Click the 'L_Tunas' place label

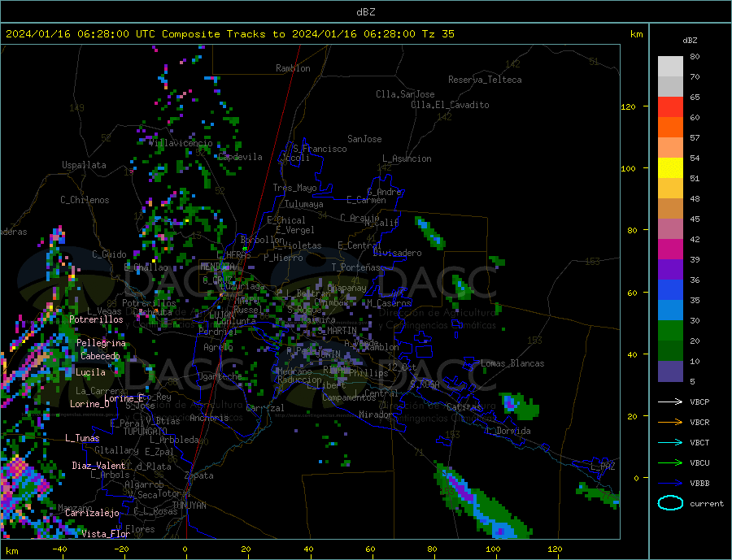tap(82, 438)
